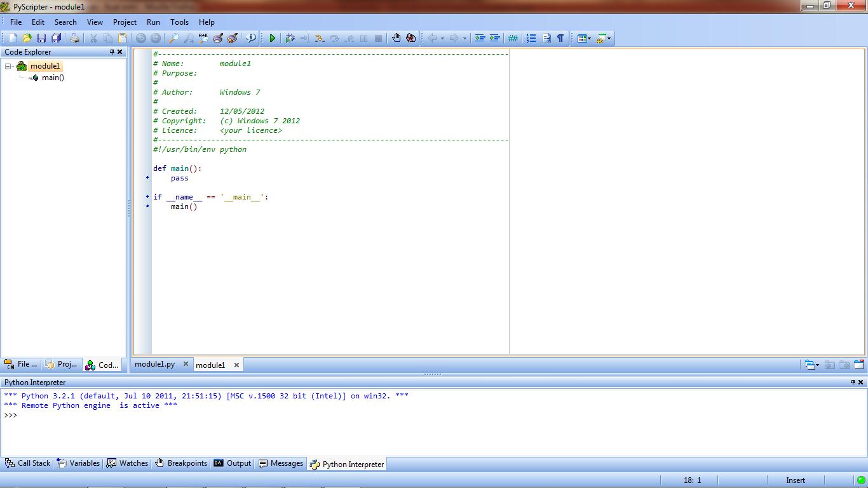The width and height of the screenshot is (868, 488).
Task: Select the Python Interpreter bottom tab
Action: click(x=347, y=464)
